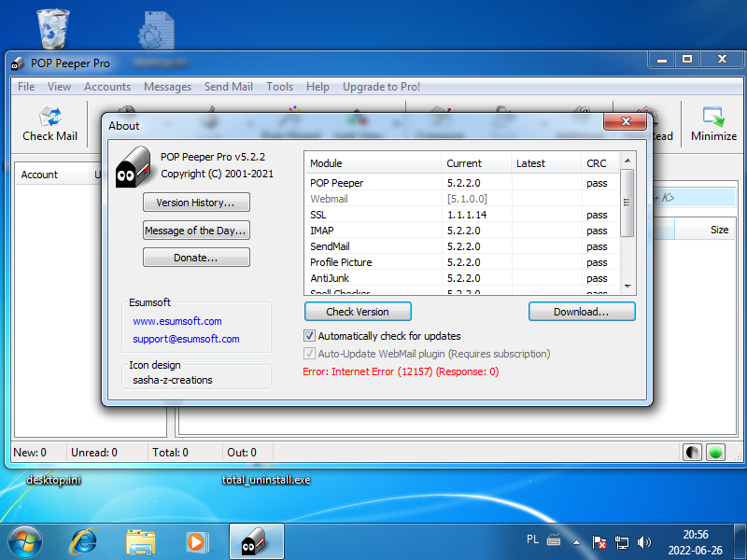Open the Send Mail menu
747x560 pixels.
click(x=228, y=87)
